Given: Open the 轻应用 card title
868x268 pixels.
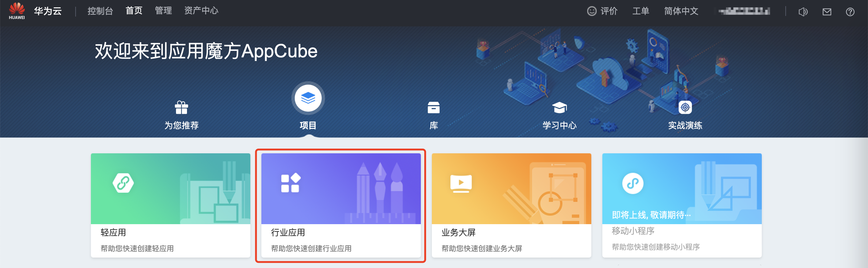Looking at the screenshot, I should tap(113, 232).
